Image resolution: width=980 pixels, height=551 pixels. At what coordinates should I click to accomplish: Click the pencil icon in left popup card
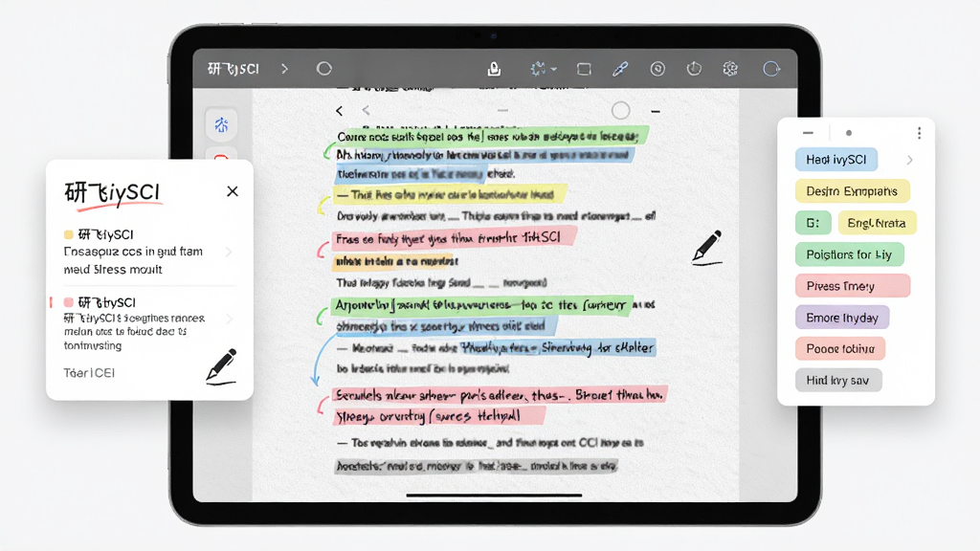(222, 366)
